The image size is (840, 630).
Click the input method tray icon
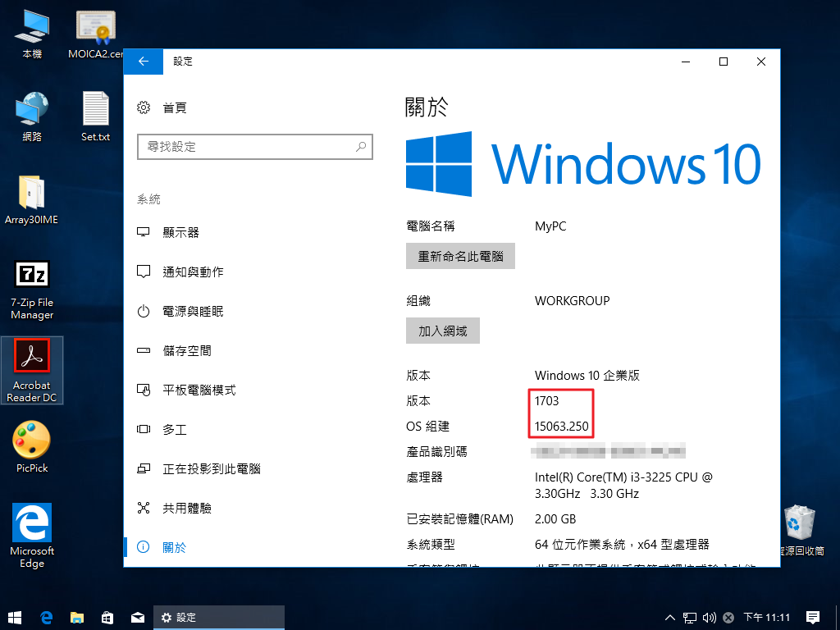coord(728,617)
